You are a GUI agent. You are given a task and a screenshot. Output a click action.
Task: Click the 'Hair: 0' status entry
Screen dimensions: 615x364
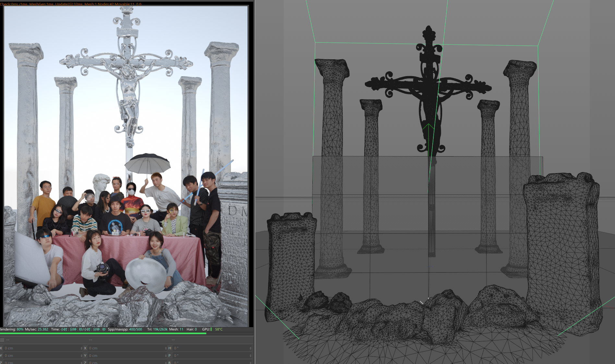click(x=192, y=329)
